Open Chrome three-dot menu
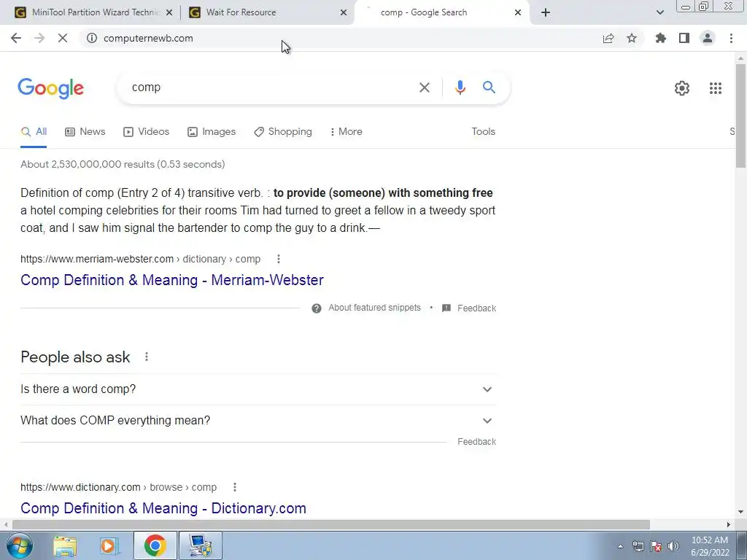This screenshot has height=560, width=747. 731,38
